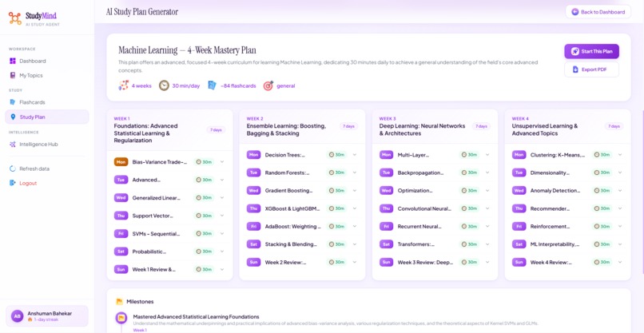Click the 7 days badge in Week 1

(216, 129)
